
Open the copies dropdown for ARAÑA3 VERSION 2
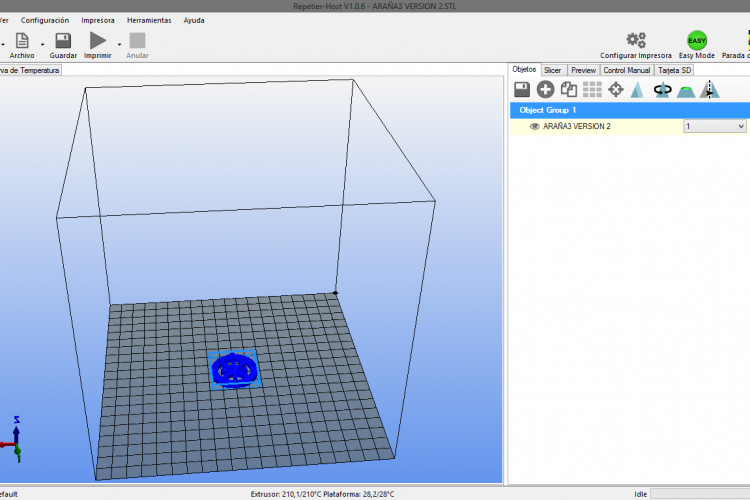pyautogui.click(x=714, y=127)
